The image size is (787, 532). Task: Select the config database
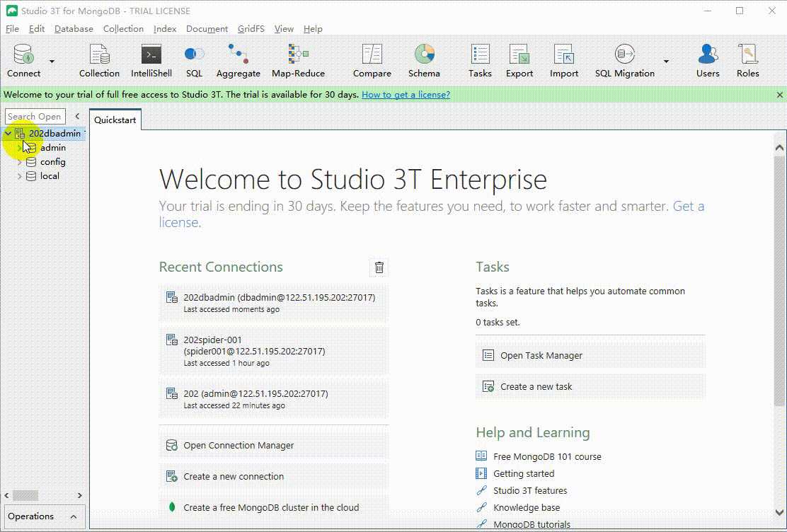coord(52,161)
